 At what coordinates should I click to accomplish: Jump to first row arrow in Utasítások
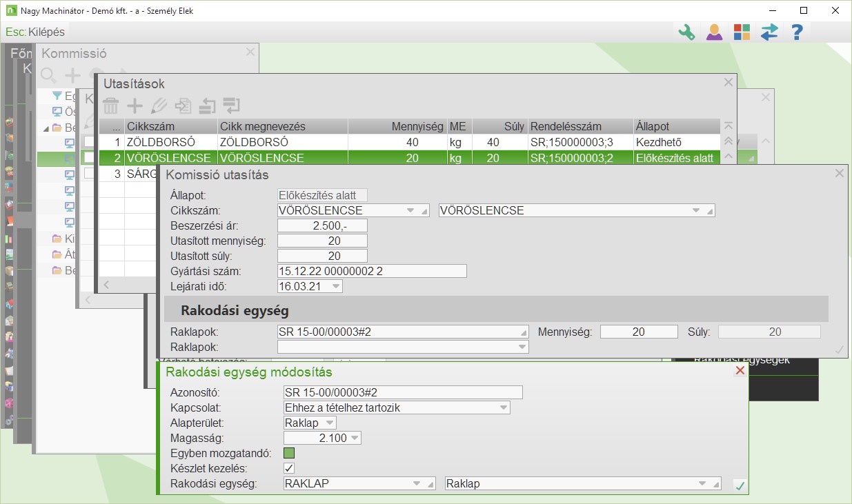pyautogui.click(x=728, y=126)
